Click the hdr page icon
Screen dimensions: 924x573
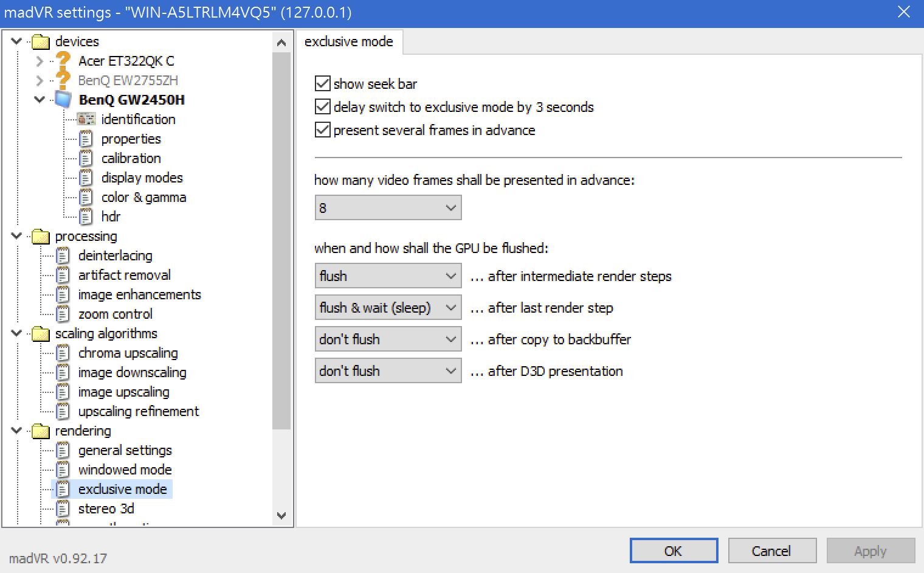click(x=86, y=217)
